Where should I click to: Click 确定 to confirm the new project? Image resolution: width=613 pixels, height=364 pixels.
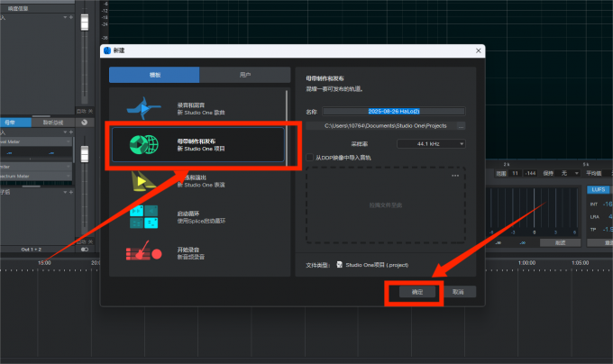(416, 292)
